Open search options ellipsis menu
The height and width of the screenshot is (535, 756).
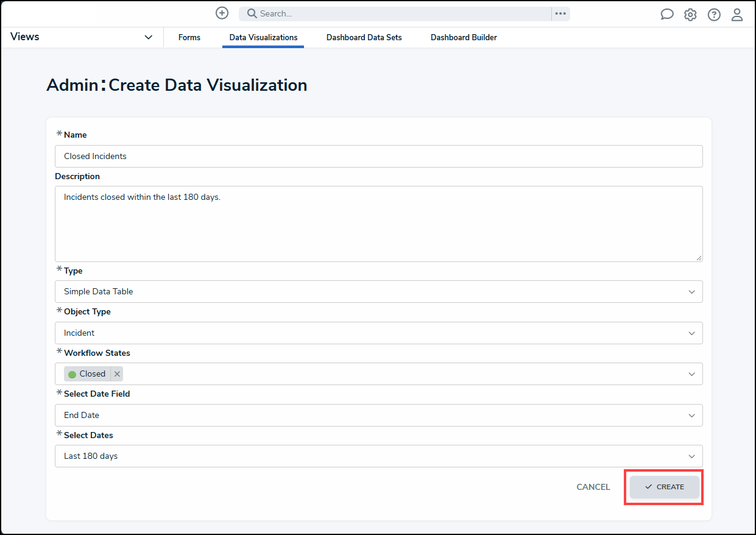tap(560, 14)
